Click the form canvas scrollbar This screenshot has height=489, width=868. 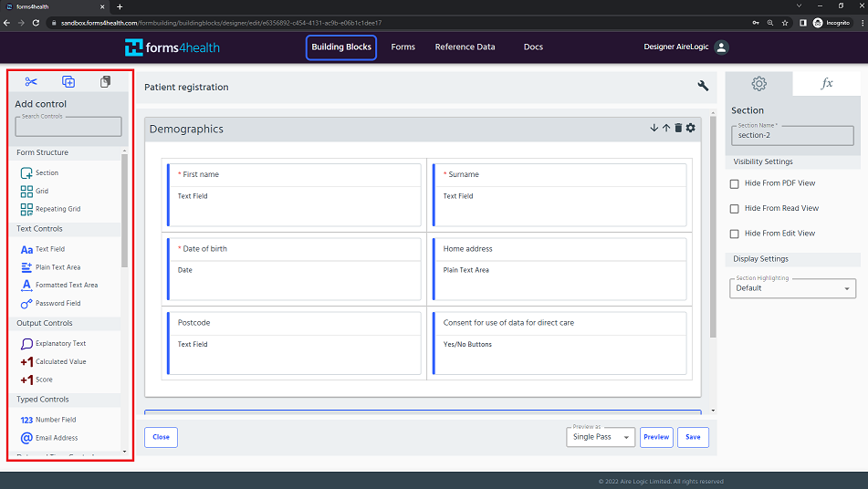(x=713, y=227)
